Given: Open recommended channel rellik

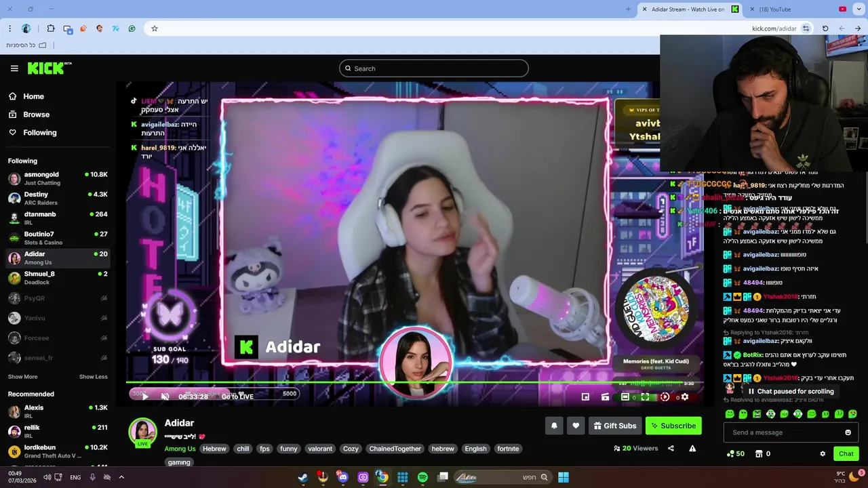Looking at the screenshot, I should click(58, 431).
